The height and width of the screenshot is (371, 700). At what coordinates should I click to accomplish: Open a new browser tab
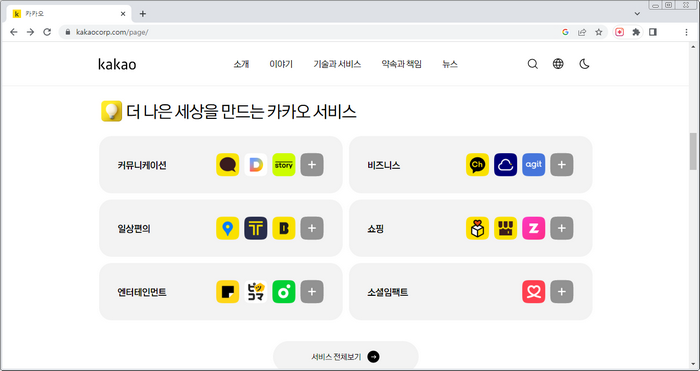[143, 14]
